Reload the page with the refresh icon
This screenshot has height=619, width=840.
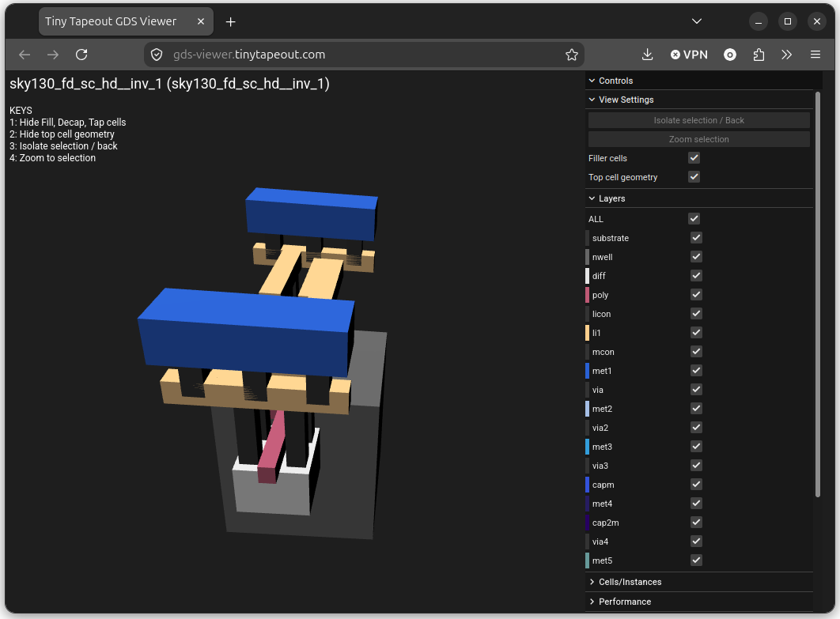(81, 55)
